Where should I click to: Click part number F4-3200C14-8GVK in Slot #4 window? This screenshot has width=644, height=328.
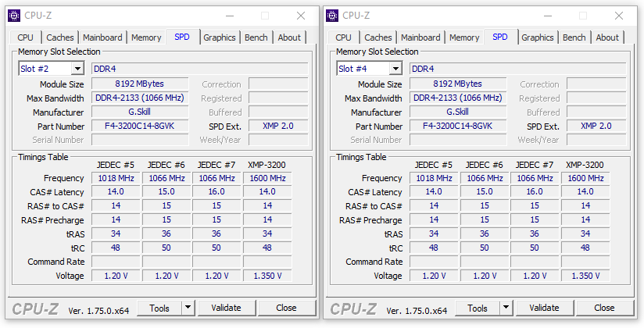(457, 126)
